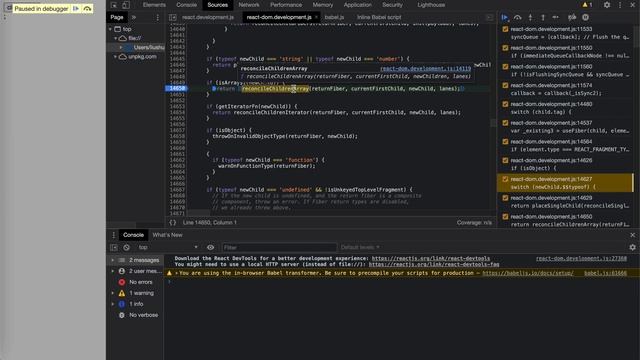640x360 pixels.
Task: Switch to the Lighthouse panel tab
Action: 431,5
